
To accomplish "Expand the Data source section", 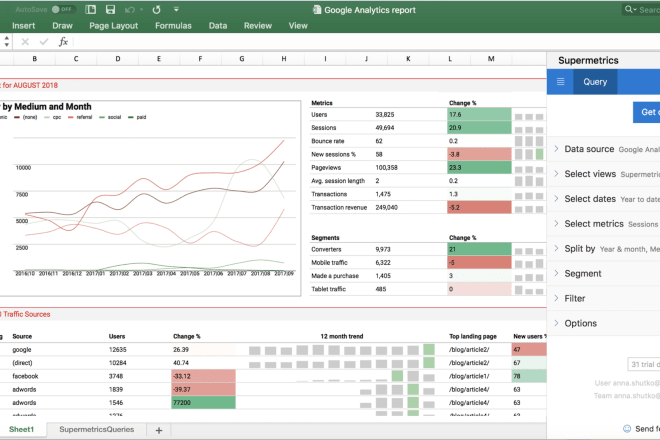I will click(603, 149).
